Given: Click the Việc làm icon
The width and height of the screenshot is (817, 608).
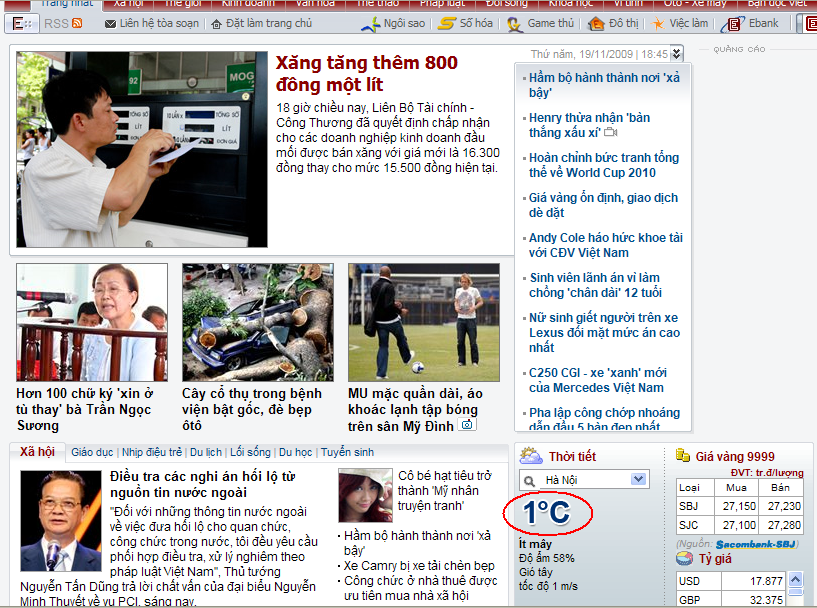Looking at the screenshot, I should point(659,24).
